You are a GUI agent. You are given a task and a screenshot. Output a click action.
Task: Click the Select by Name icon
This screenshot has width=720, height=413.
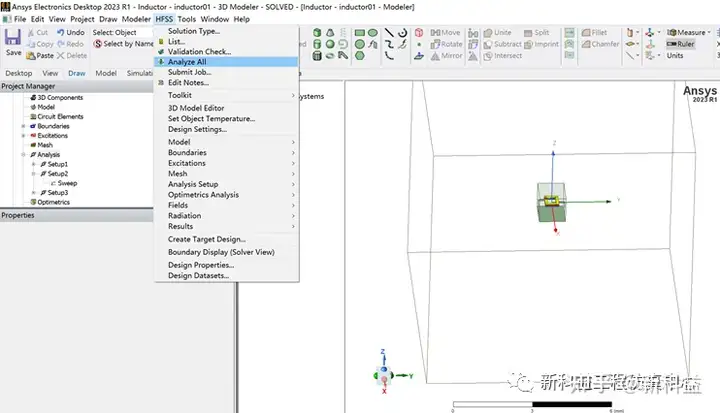point(97,44)
